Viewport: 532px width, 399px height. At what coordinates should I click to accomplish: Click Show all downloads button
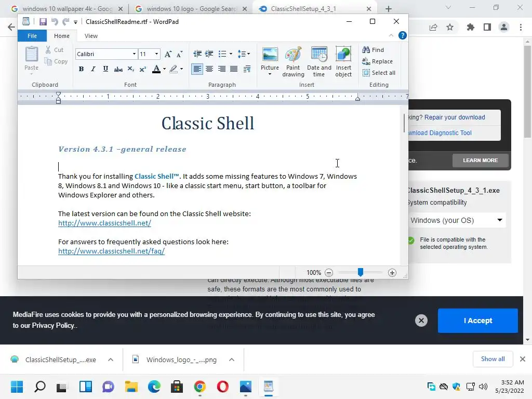point(493,359)
